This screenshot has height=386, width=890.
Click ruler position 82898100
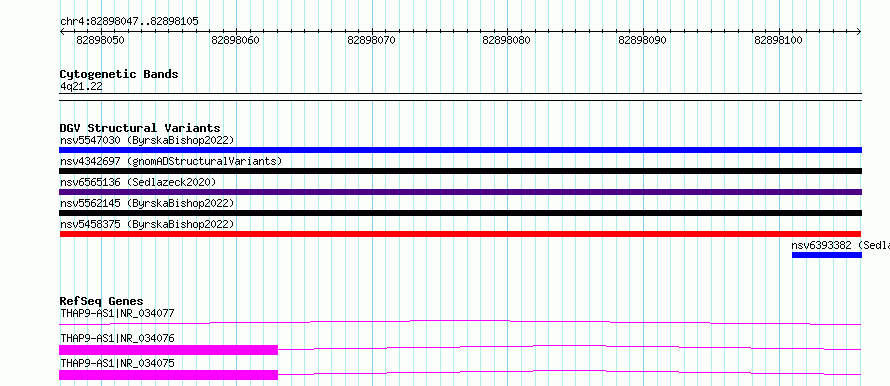(x=778, y=40)
